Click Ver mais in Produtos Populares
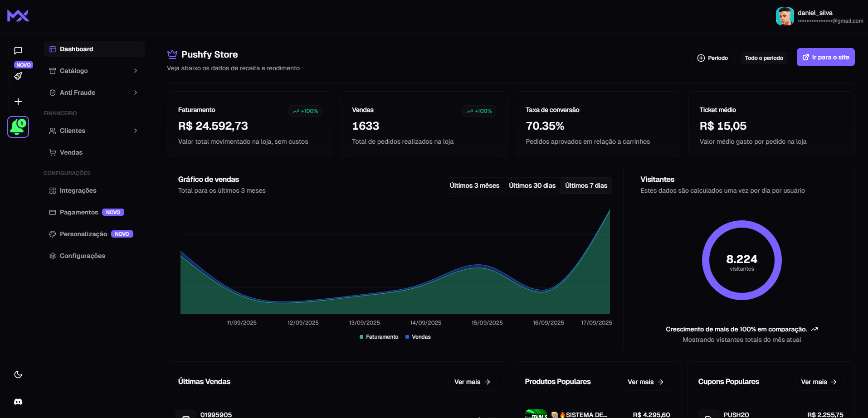Viewport: 868px width, 418px height. tap(646, 382)
